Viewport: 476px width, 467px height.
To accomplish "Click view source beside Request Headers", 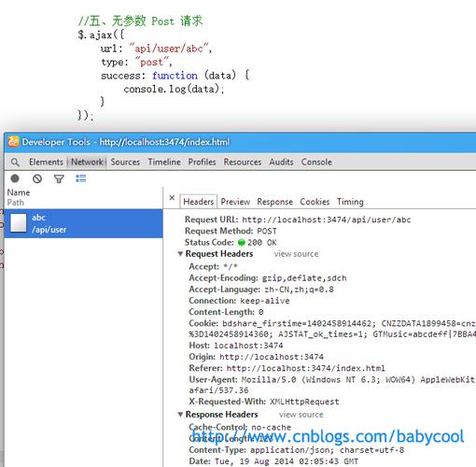I will (296, 254).
